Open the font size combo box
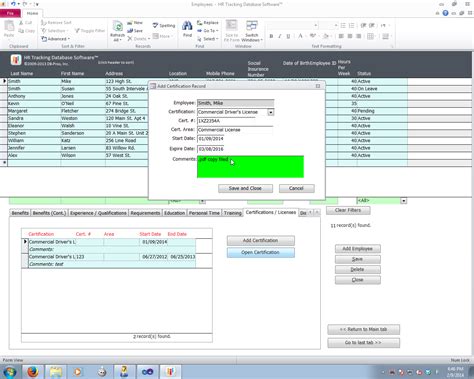Image resolution: width=474 pixels, height=379 pixels. pos(329,25)
